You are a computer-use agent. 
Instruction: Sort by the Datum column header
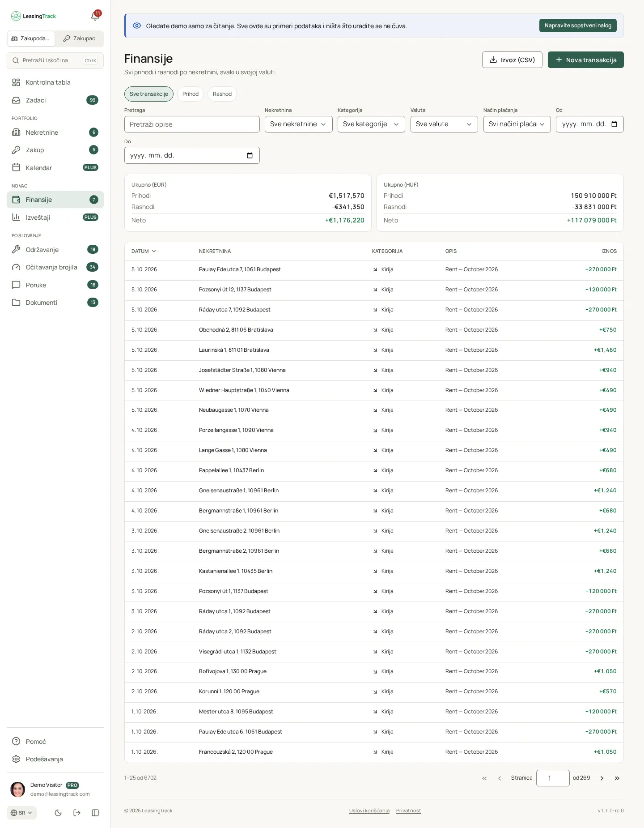(x=144, y=251)
